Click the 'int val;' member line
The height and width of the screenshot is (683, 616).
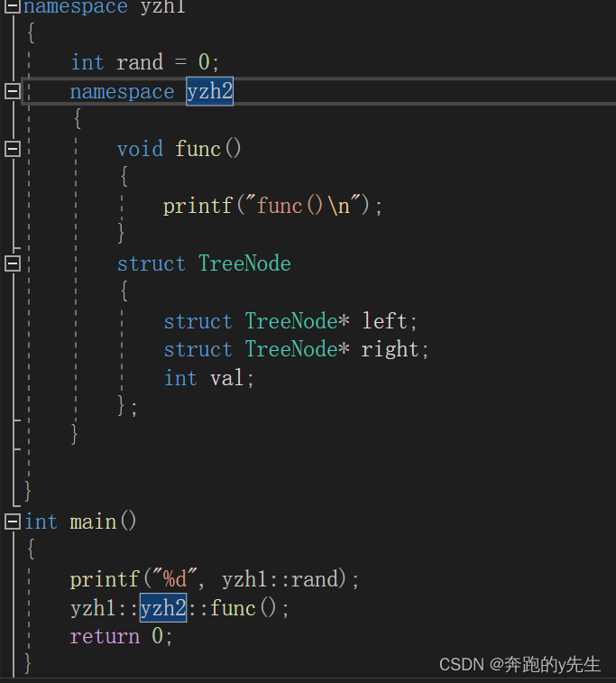tap(209, 378)
